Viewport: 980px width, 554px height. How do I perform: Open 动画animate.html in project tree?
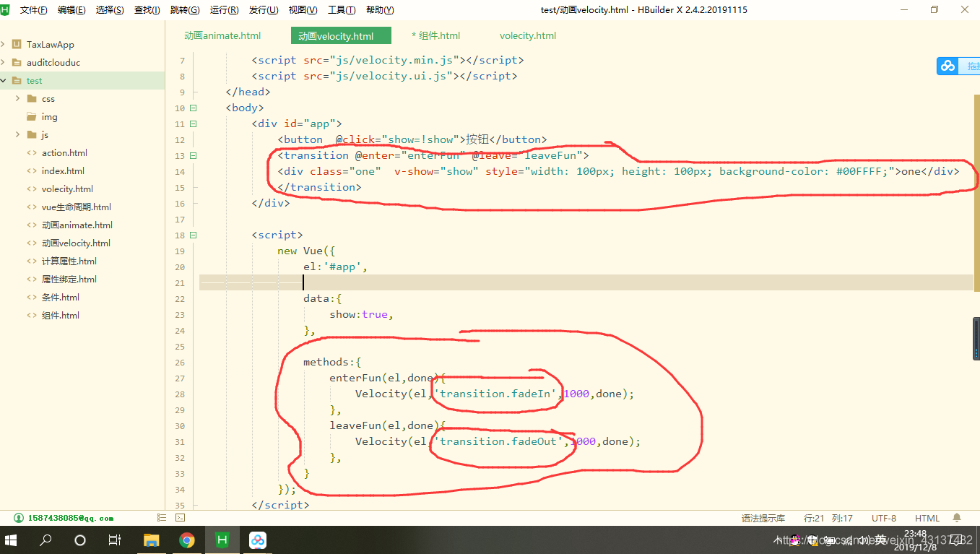(x=77, y=225)
